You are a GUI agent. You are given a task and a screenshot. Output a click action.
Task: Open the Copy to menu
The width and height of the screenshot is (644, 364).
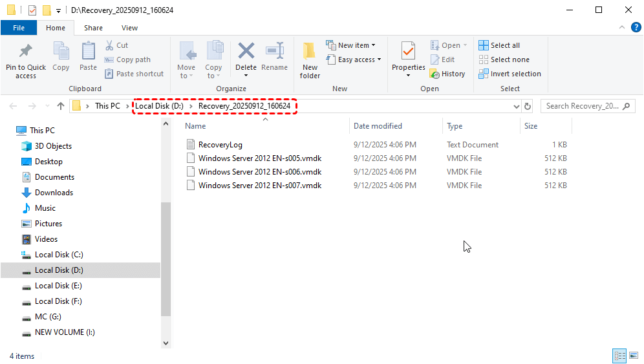point(213,60)
